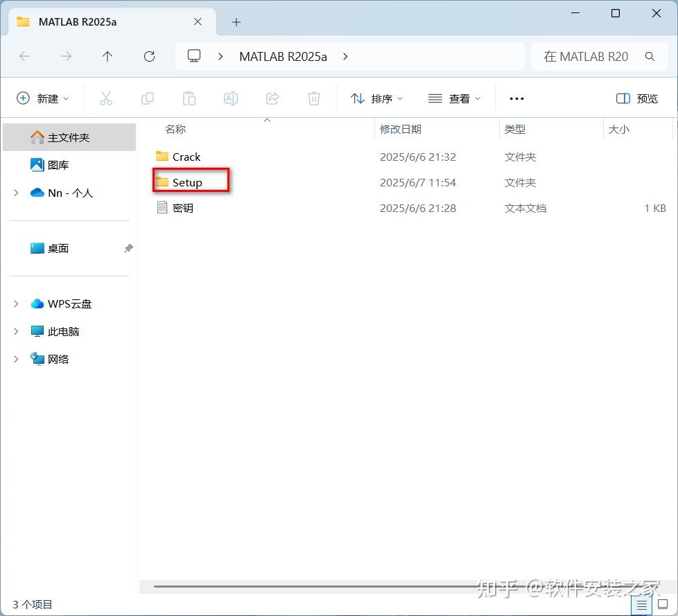Image resolution: width=678 pixels, height=616 pixels.
Task: Click the Share icon in the command bar
Action: pyautogui.click(x=272, y=98)
